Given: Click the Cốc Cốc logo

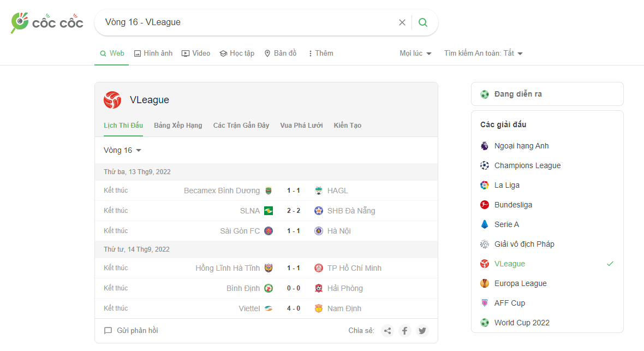Looking at the screenshot, I should tap(47, 22).
